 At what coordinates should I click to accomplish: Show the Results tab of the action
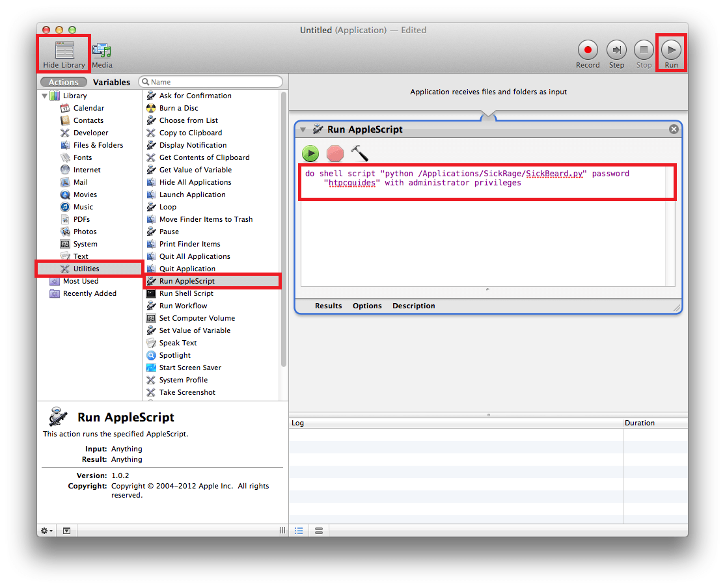[328, 306]
